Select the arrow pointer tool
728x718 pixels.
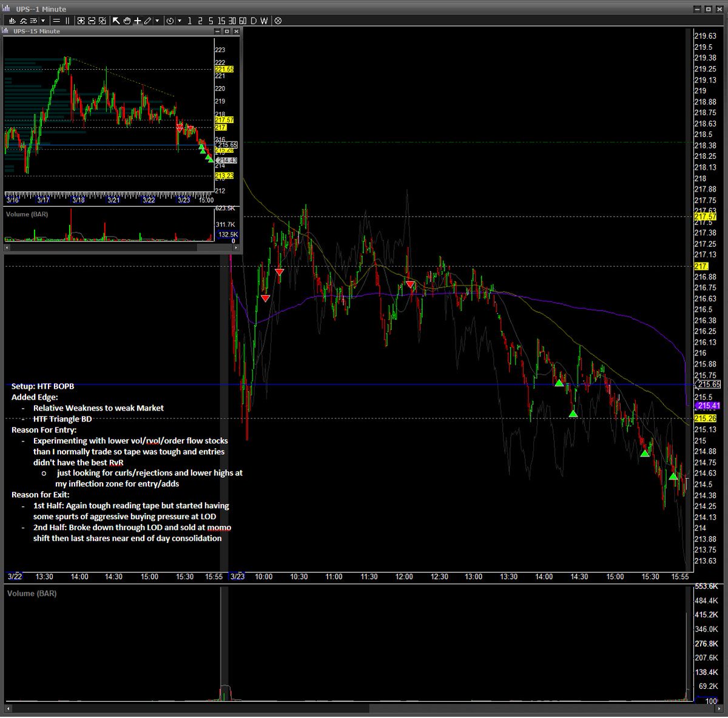pyautogui.click(x=116, y=21)
